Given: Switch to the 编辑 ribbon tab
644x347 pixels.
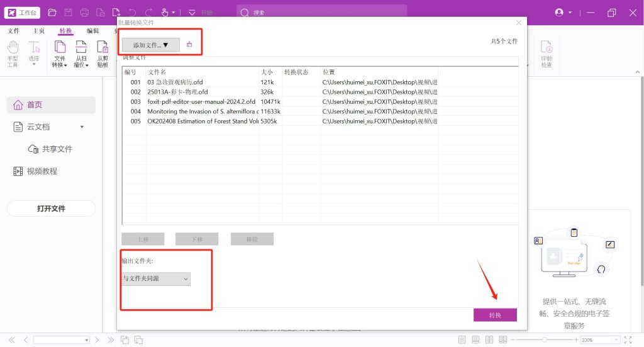Looking at the screenshot, I should (x=92, y=31).
